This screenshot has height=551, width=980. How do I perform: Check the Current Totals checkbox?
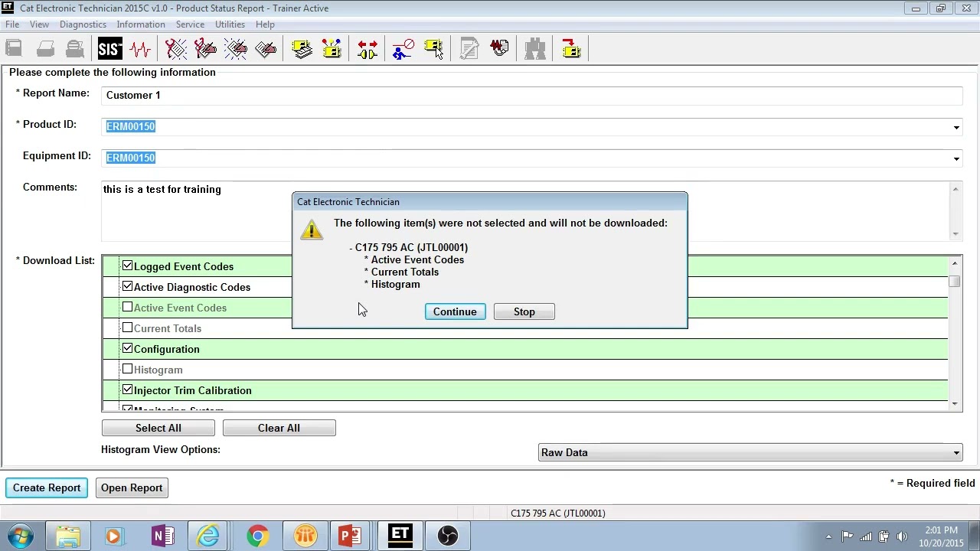coord(127,328)
